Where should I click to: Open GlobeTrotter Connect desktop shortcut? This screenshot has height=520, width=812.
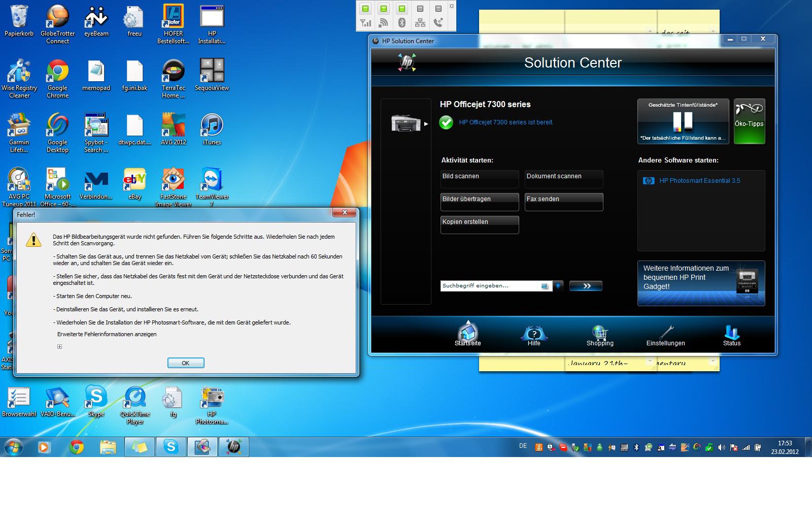tap(57, 24)
